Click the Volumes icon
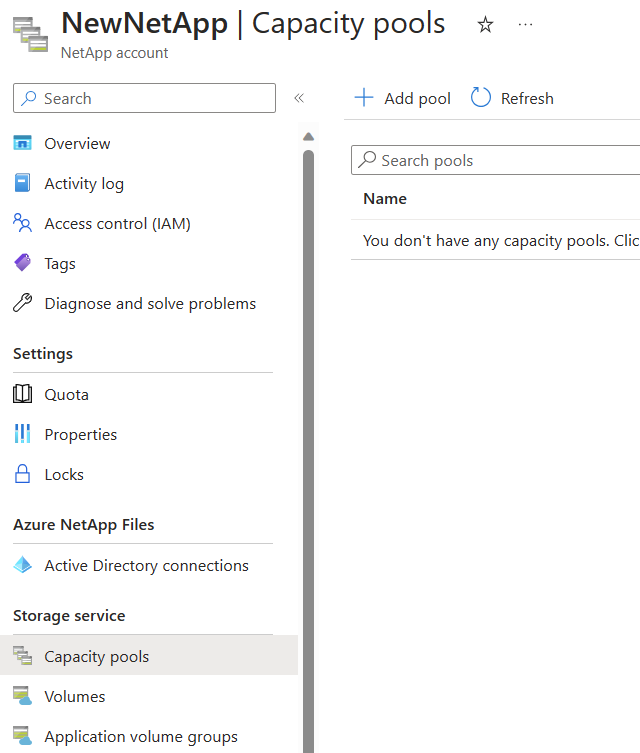Image resolution: width=640 pixels, height=753 pixels. click(23, 696)
